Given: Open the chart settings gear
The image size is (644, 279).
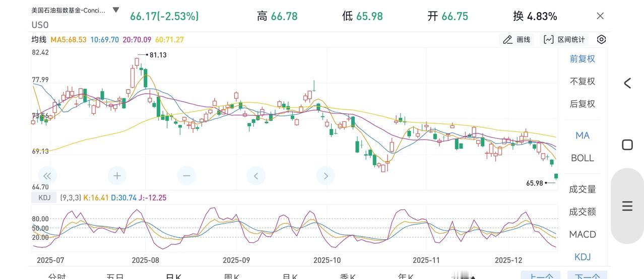Looking at the screenshot, I should pos(601,39).
